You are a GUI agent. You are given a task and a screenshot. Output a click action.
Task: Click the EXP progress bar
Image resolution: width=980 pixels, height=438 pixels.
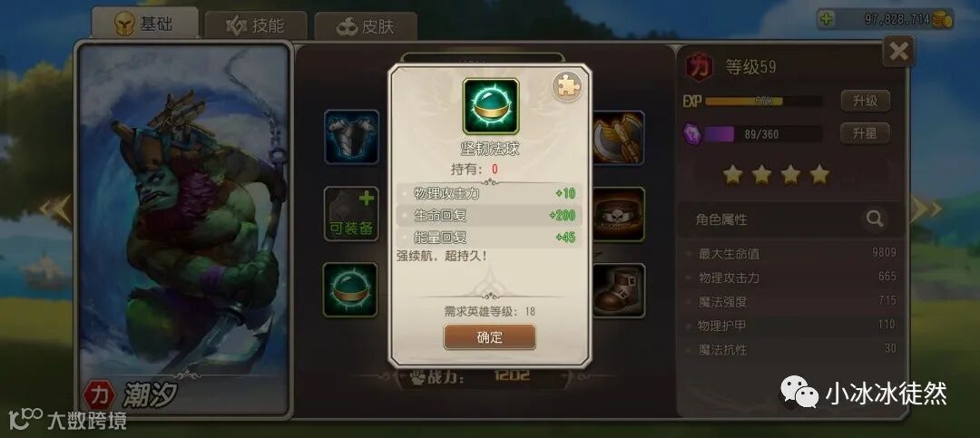click(x=762, y=102)
